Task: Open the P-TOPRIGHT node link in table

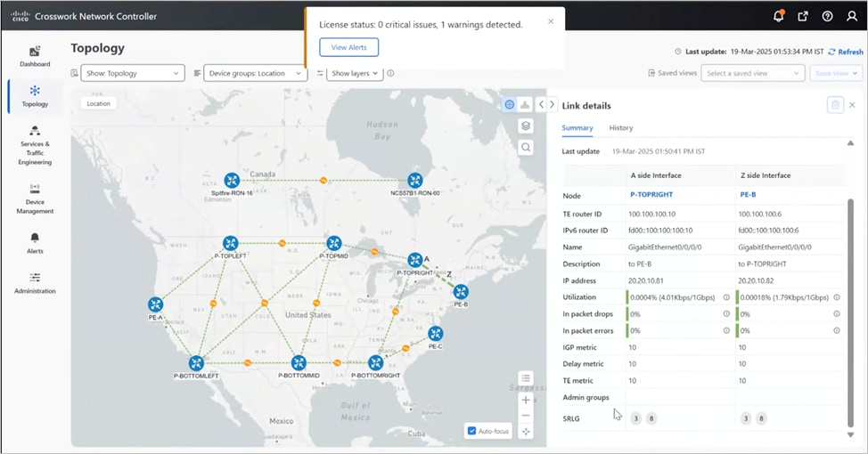Action: click(x=651, y=195)
